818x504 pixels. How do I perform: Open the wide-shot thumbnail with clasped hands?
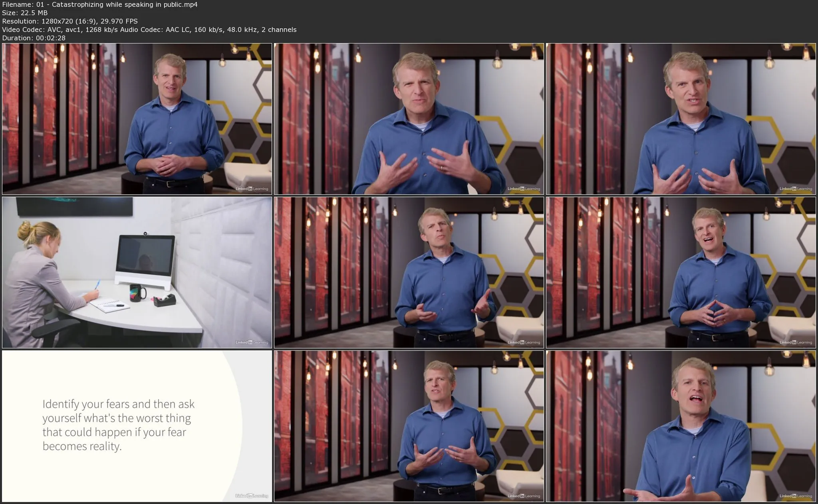click(137, 119)
